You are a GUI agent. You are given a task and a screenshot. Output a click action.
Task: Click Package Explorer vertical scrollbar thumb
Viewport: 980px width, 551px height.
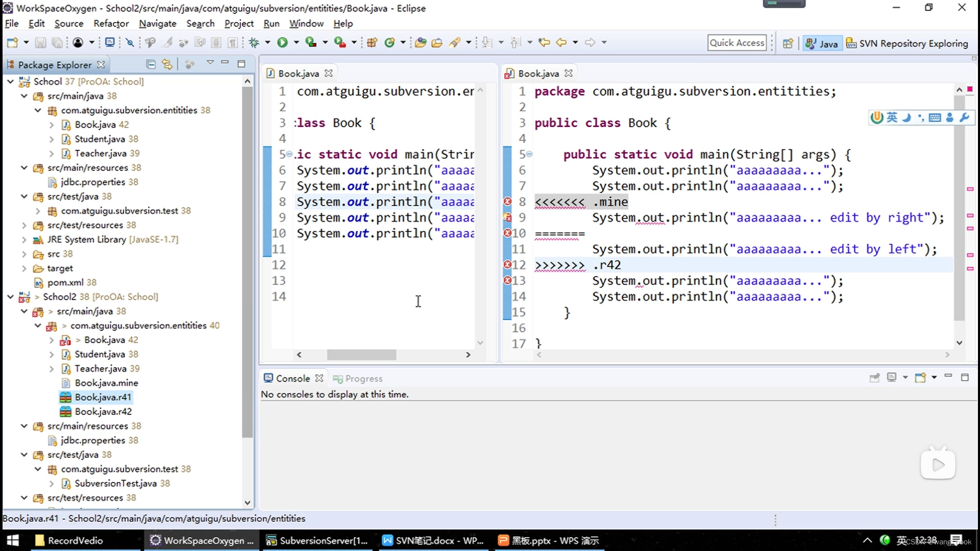point(247,262)
